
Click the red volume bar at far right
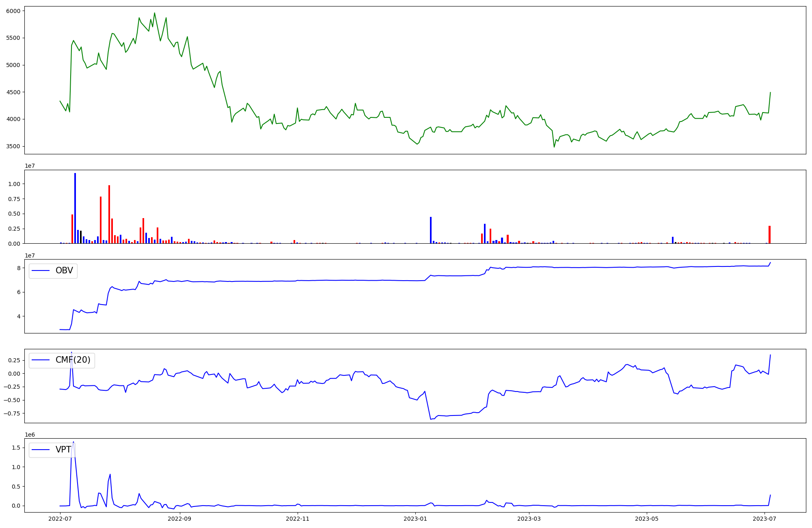pos(769,235)
